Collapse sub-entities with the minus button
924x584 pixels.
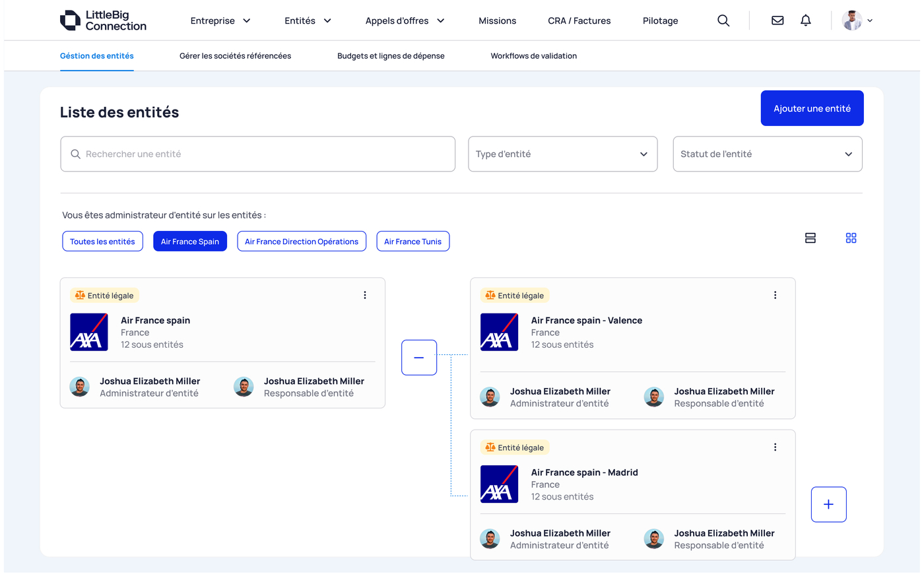[x=419, y=358]
